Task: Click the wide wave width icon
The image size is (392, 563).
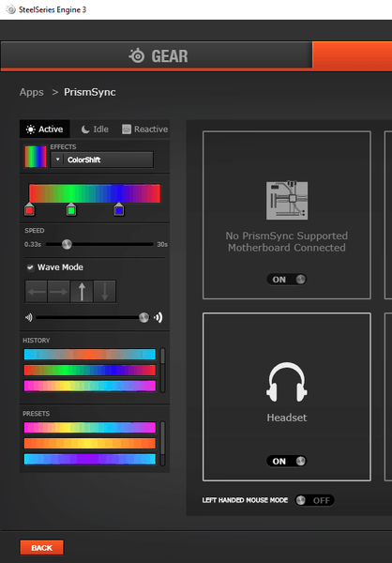Action: tap(158, 317)
